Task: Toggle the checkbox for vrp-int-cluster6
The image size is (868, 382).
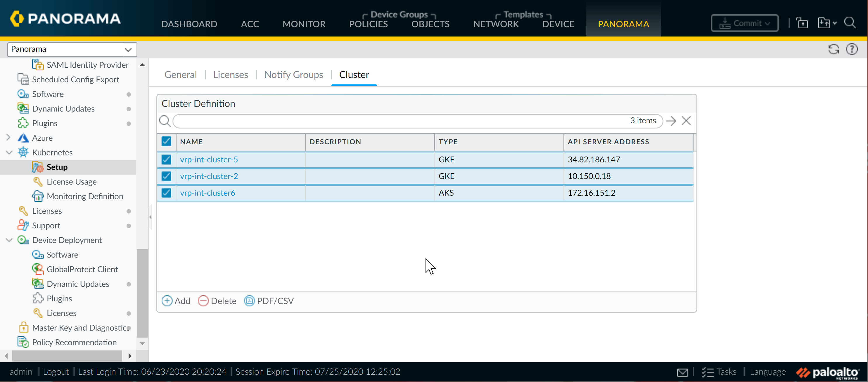Action: pos(167,193)
